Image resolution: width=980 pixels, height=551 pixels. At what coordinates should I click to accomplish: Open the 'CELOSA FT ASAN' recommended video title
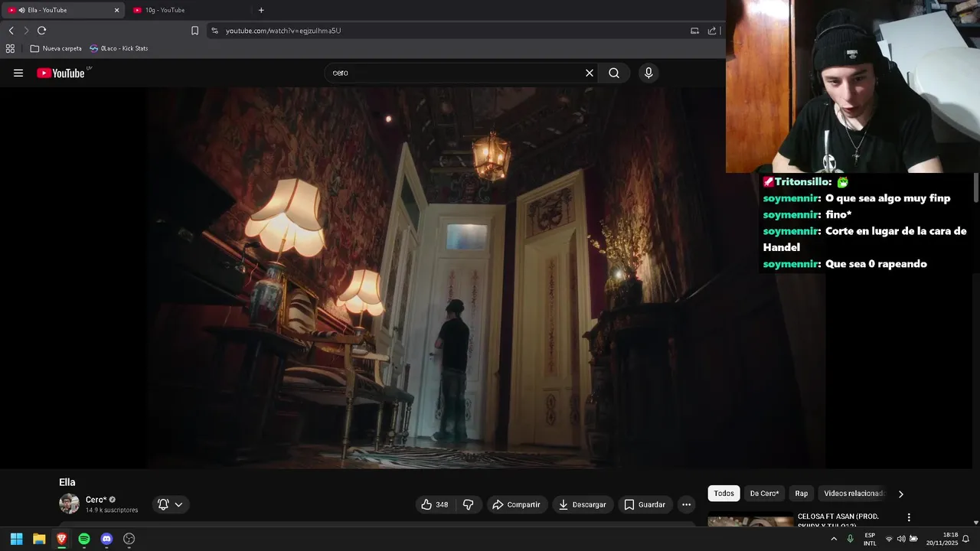coord(838,520)
